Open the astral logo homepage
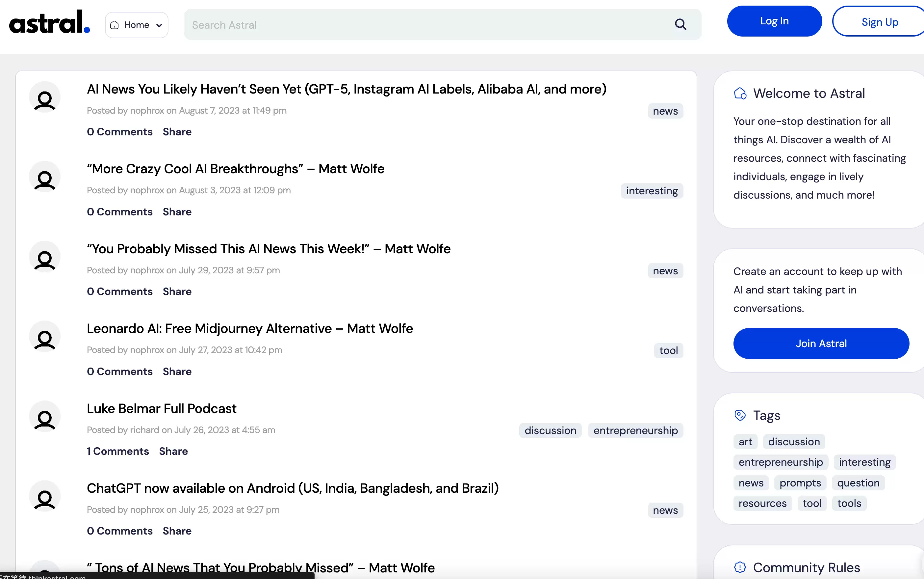 coord(49,22)
